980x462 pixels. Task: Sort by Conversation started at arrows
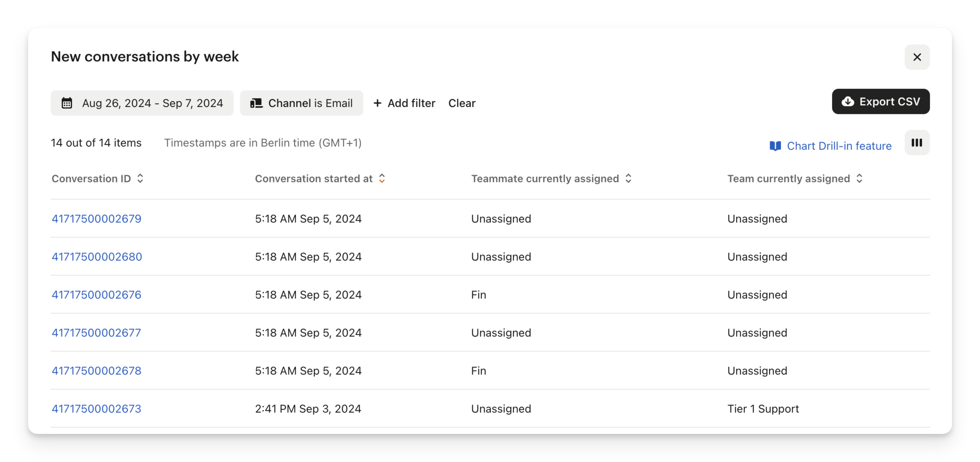pos(382,179)
